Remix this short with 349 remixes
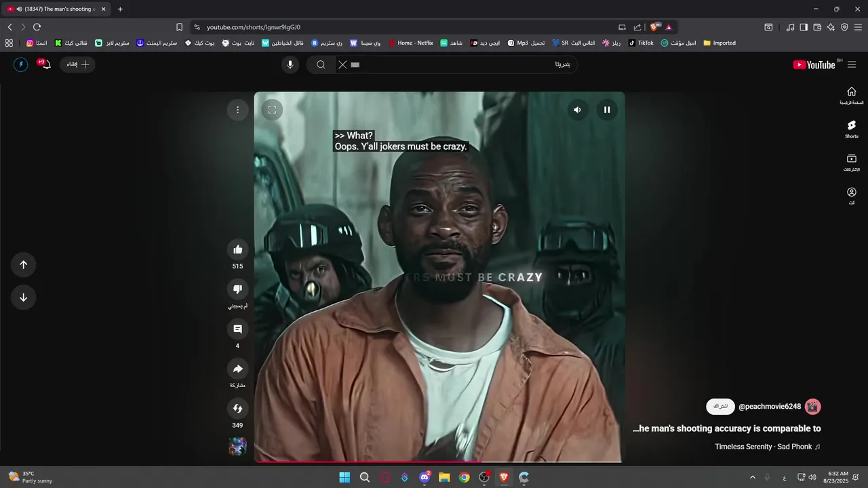The image size is (868, 488). [x=237, y=409]
